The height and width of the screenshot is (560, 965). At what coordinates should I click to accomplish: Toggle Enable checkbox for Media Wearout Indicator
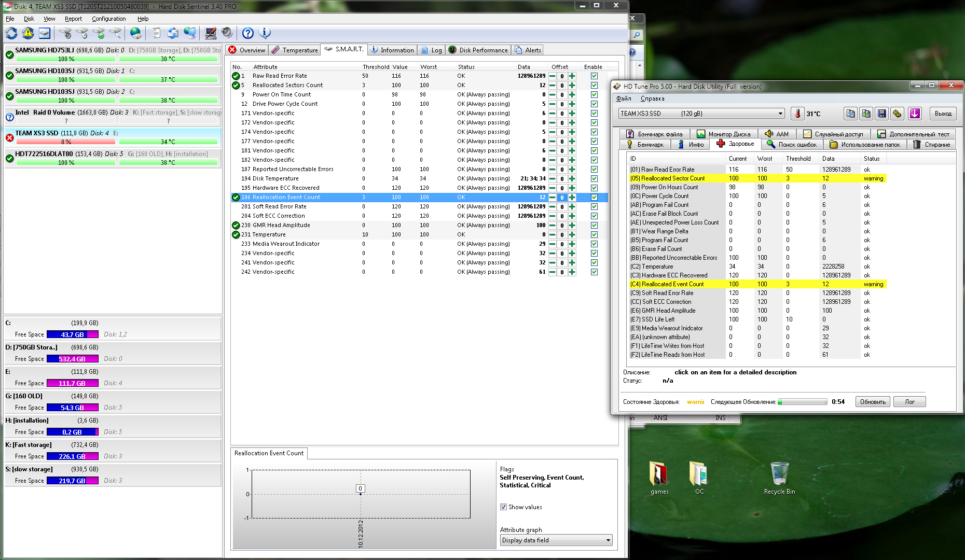[594, 244]
